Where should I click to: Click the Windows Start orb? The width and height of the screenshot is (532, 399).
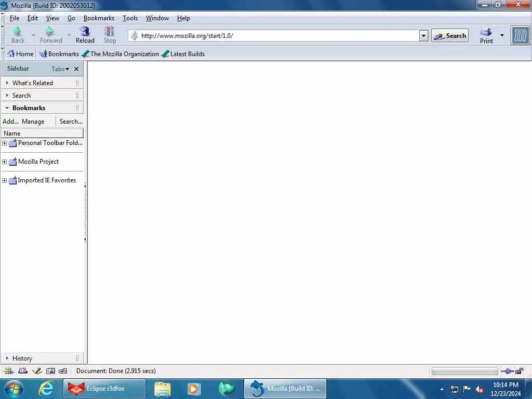click(14, 389)
